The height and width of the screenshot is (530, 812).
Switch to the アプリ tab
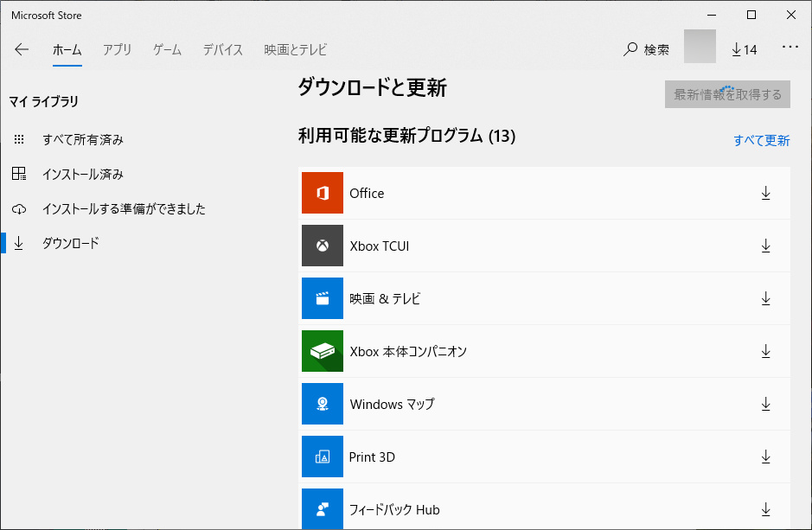click(117, 49)
